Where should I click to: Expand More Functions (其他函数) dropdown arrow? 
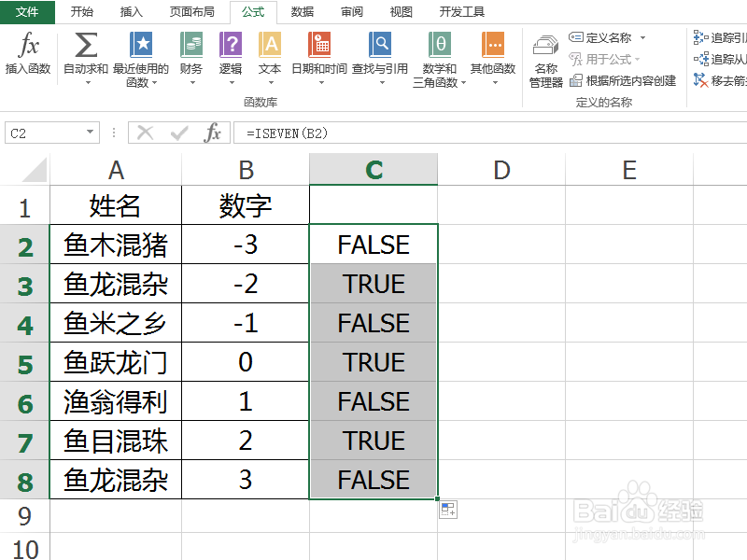495,83
